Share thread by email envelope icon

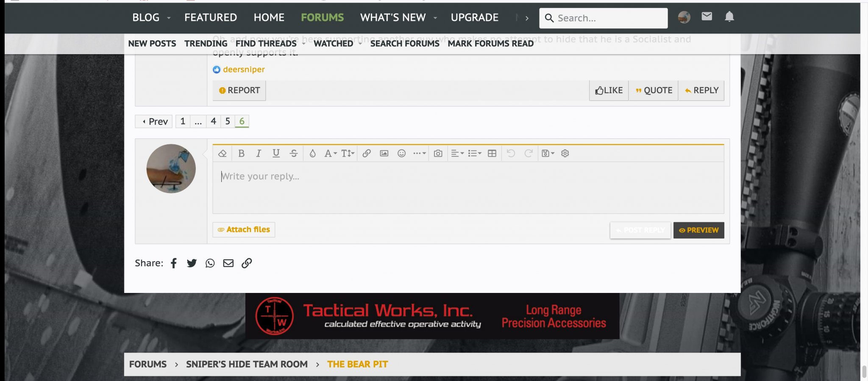coord(228,263)
